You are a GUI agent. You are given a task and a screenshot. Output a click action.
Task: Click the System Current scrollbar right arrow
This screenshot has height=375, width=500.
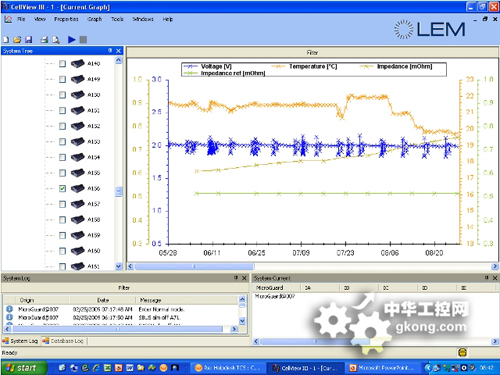[x=495, y=341]
